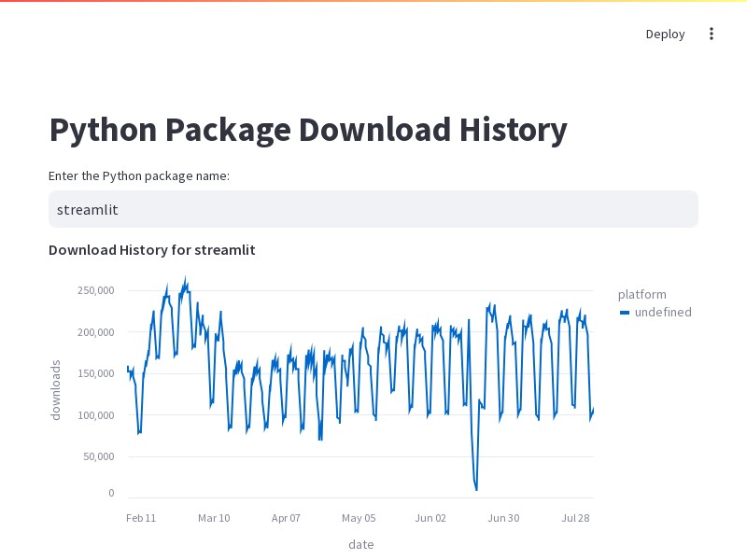Click the 'downloads' y-axis title
747x560 pixels.
click(56, 390)
